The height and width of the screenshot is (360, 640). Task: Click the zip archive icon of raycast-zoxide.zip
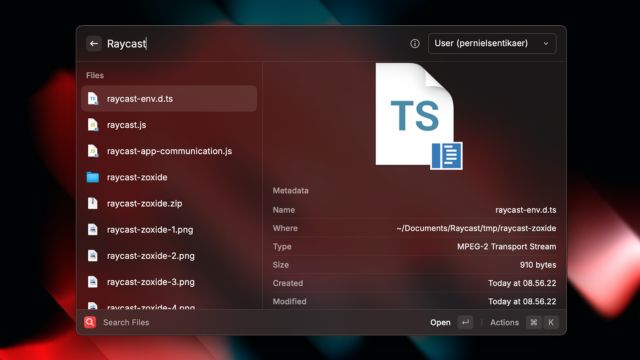pyautogui.click(x=93, y=203)
